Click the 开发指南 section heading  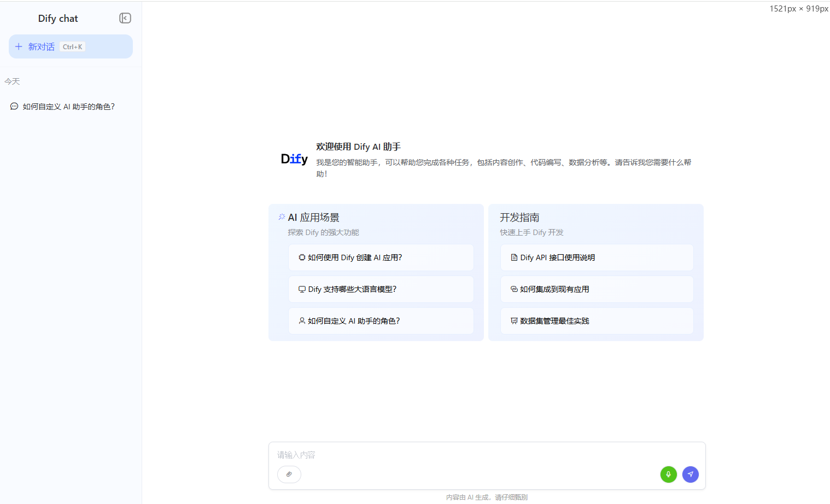519,218
